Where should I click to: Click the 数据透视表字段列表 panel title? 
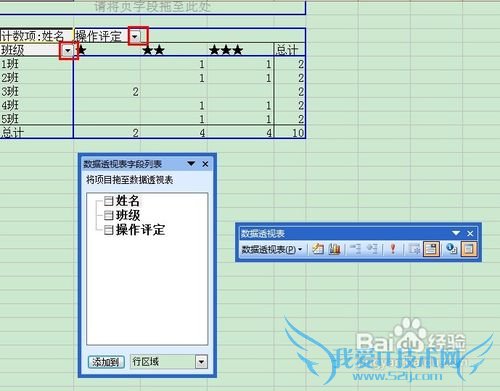pyautogui.click(x=123, y=164)
